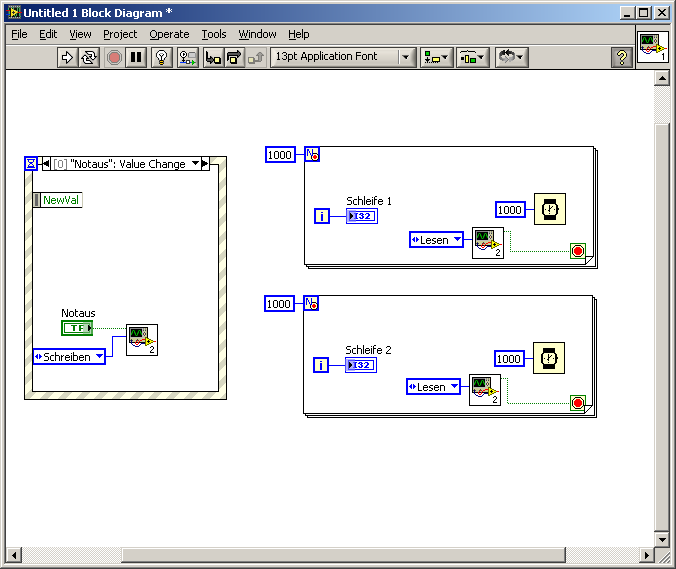Click the 1000 constant wired to Schleife 2 N
Image resolution: width=676 pixels, height=569 pixels.
[x=279, y=304]
